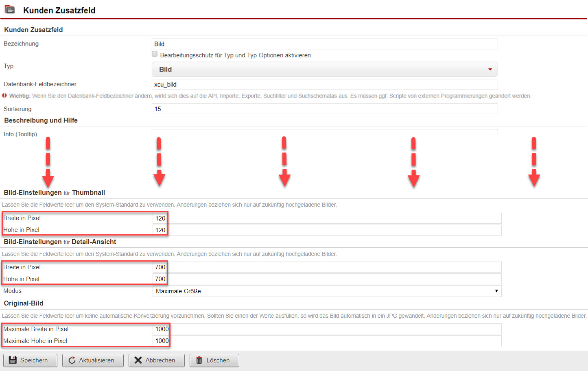Click the Datenbank-Feldbezeichner label

[x=40, y=84]
